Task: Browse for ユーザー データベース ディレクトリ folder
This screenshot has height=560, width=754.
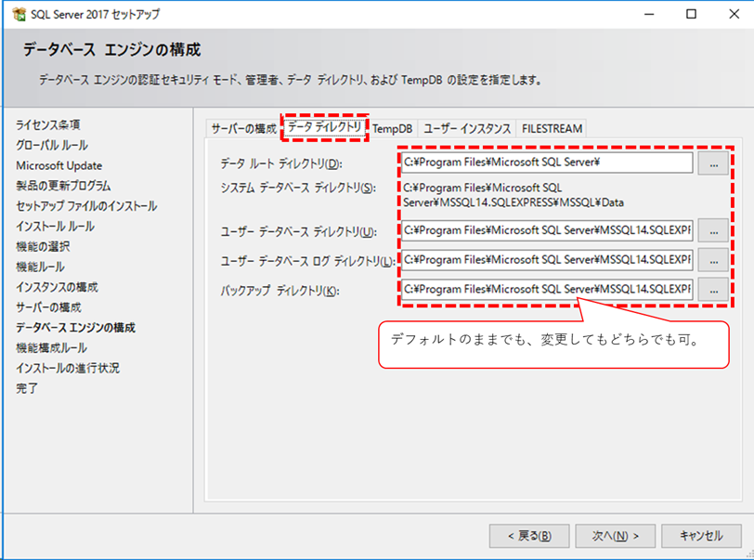Action: click(713, 231)
